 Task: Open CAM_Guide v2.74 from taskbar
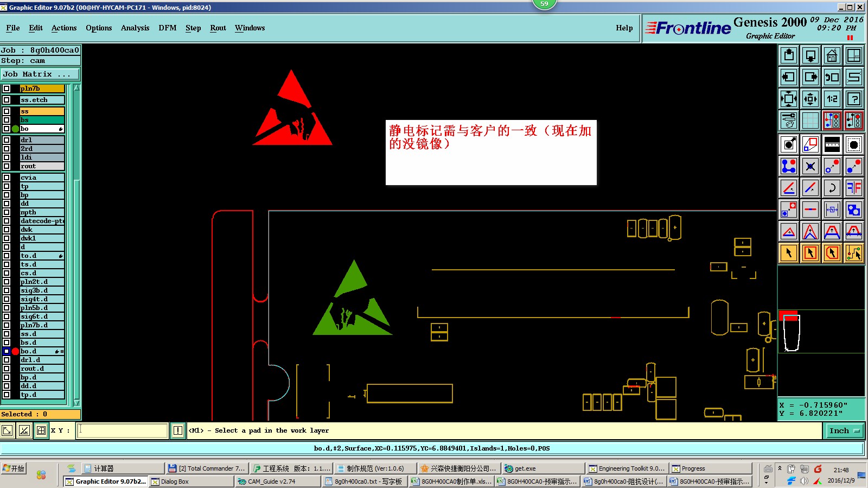[278, 481]
